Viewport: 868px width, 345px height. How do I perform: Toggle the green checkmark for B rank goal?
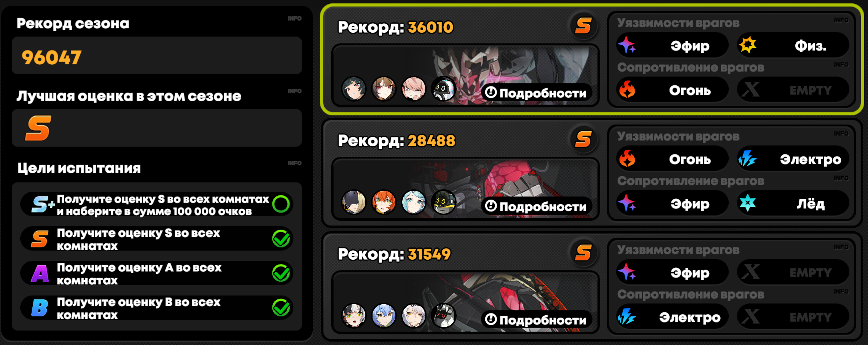[281, 308]
